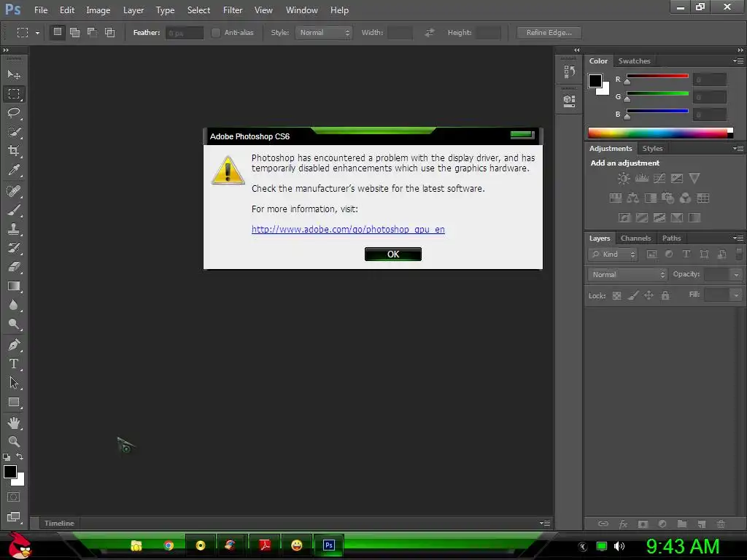Click the color spectrum ramp bar
The width and height of the screenshot is (747, 560).
tap(660, 133)
